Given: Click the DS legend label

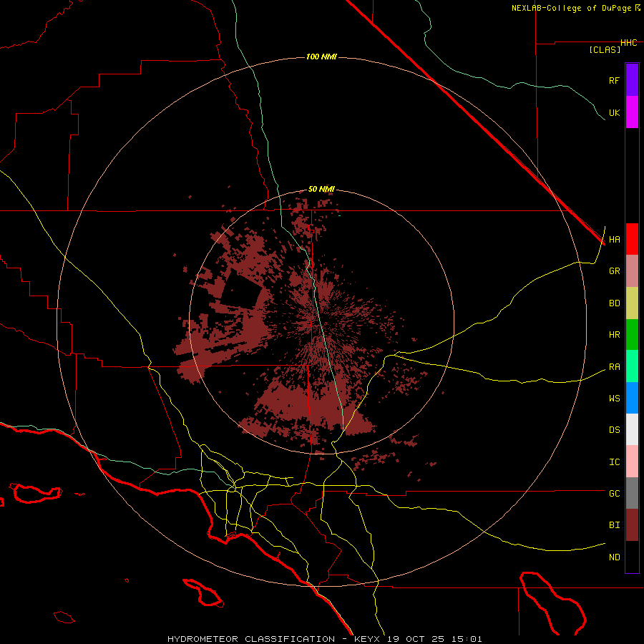Looking at the screenshot, I should coord(614,430).
